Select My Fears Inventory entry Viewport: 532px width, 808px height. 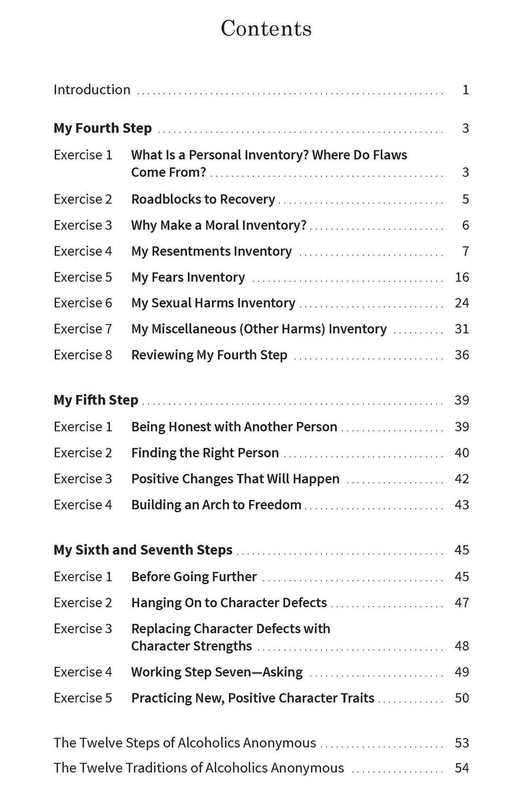point(188,277)
